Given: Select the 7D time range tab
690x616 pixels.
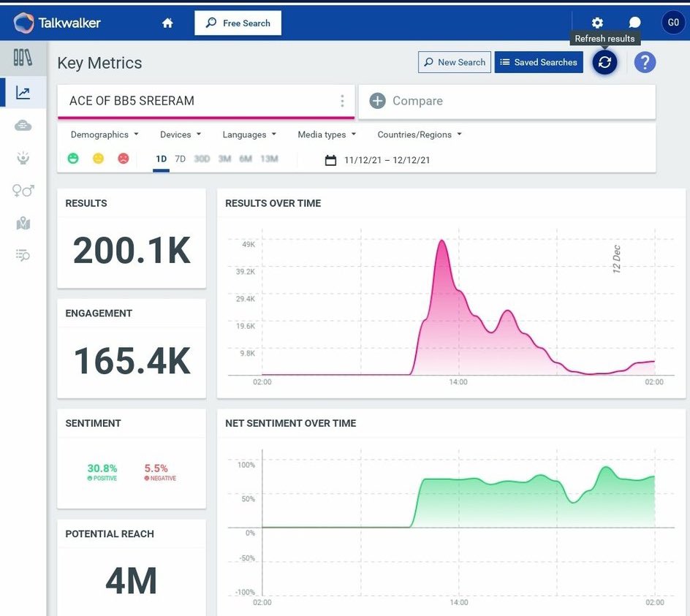Looking at the screenshot, I should (x=180, y=159).
